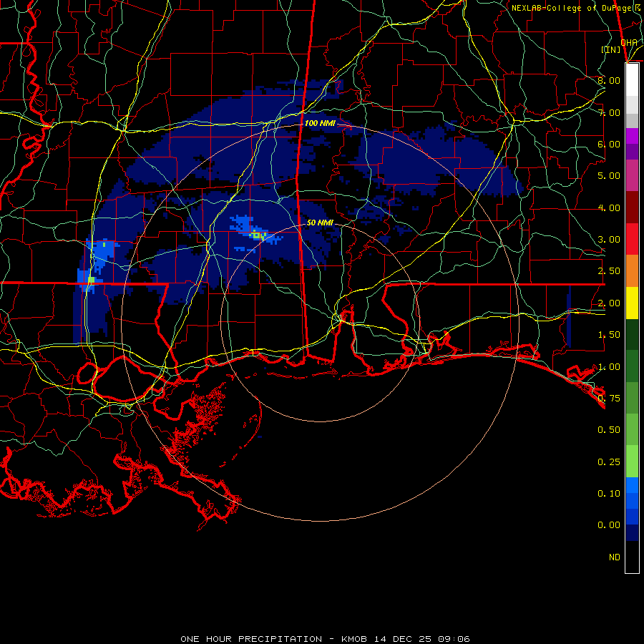This screenshot has height=644, width=644.
Task: Select the 0.50 legend value
Action: pyautogui.click(x=609, y=430)
